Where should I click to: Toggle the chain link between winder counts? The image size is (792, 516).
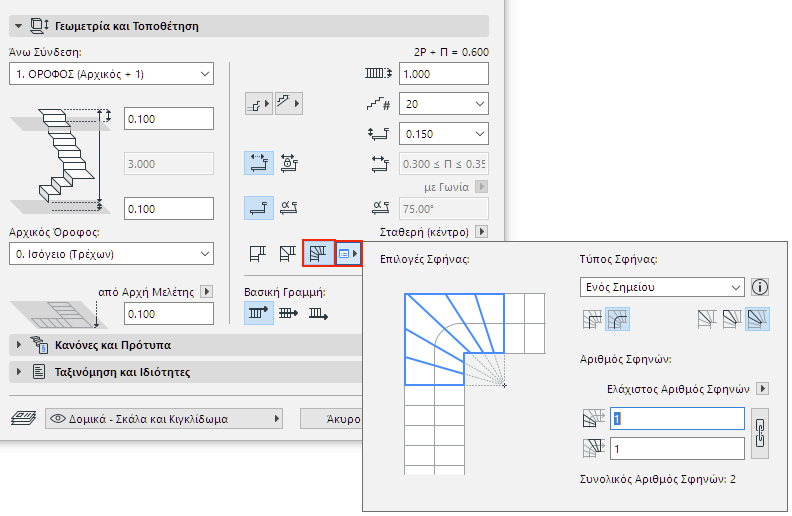(760, 433)
